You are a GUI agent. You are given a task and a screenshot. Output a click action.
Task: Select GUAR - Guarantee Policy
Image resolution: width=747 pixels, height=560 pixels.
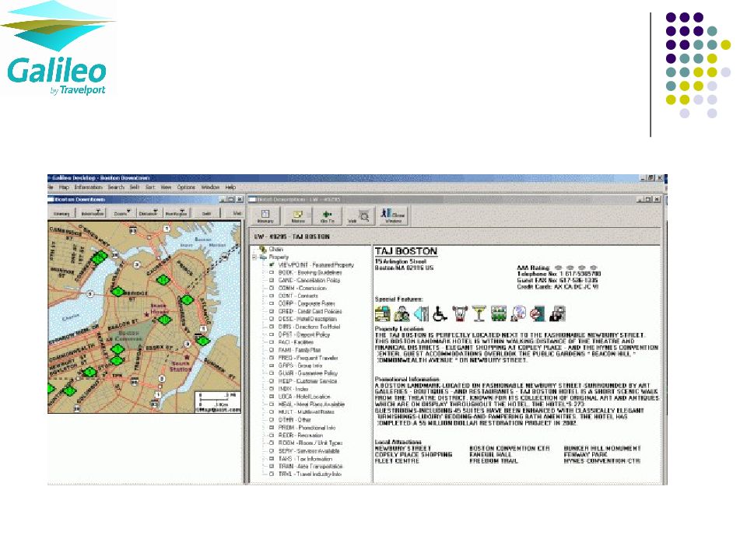pos(308,373)
